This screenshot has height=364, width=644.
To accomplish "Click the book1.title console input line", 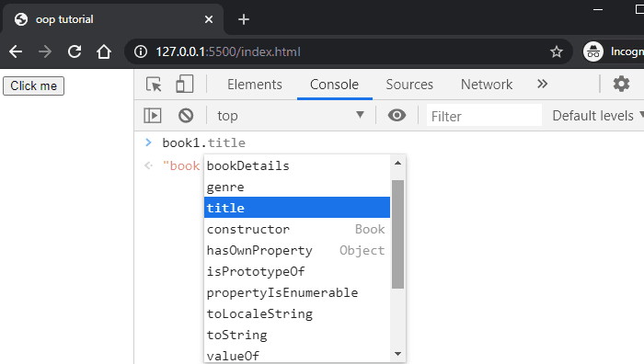I will pos(203,142).
